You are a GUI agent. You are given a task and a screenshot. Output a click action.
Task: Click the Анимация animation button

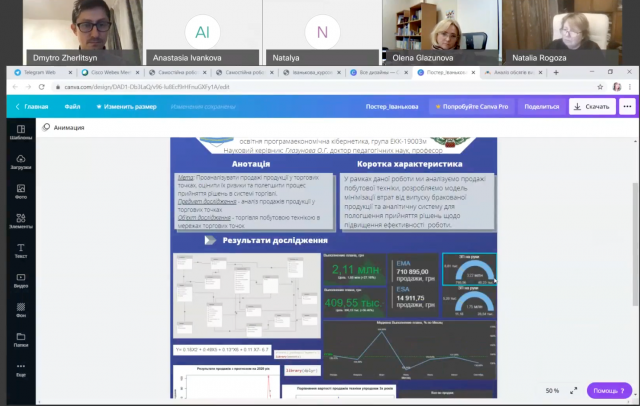63,128
